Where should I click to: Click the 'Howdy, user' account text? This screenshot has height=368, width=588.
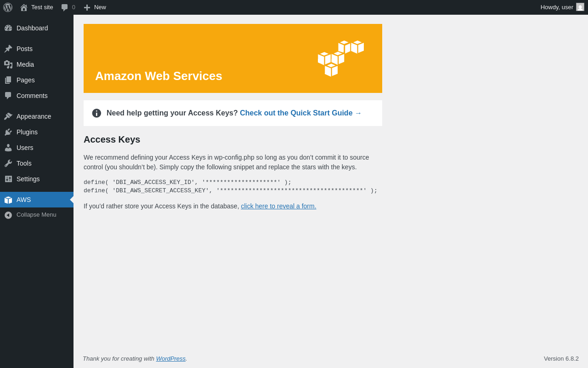point(557,7)
